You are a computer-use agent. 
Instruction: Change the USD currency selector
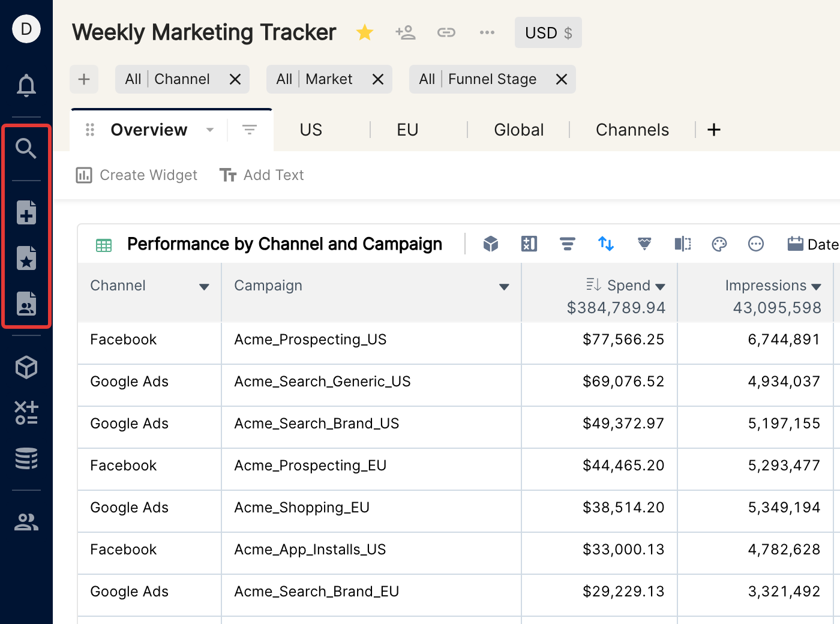point(548,32)
